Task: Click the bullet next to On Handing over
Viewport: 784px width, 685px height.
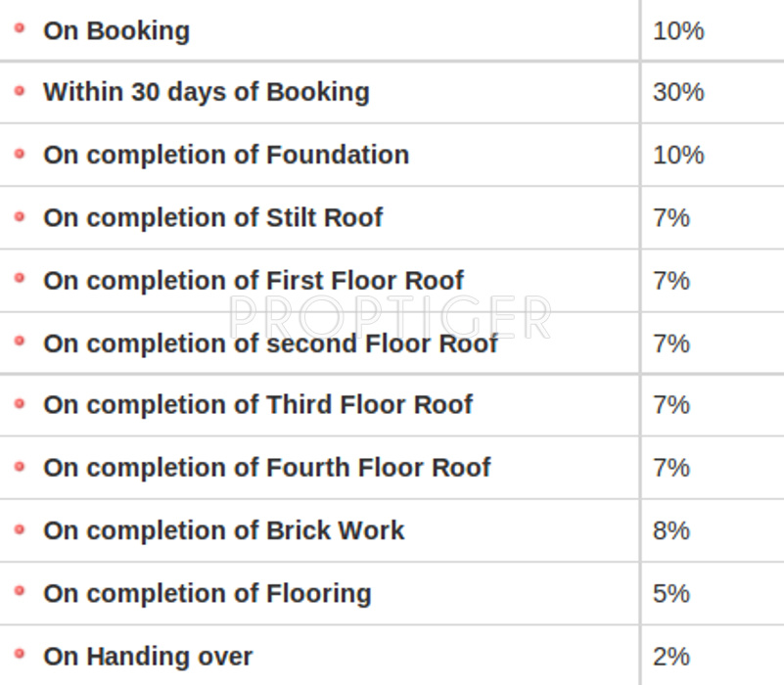Action: click(20, 655)
